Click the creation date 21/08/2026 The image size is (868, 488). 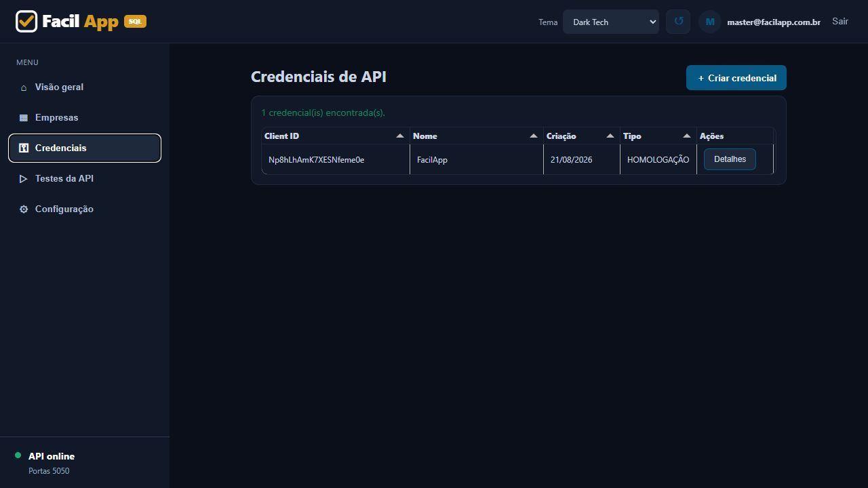pyautogui.click(x=572, y=160)
